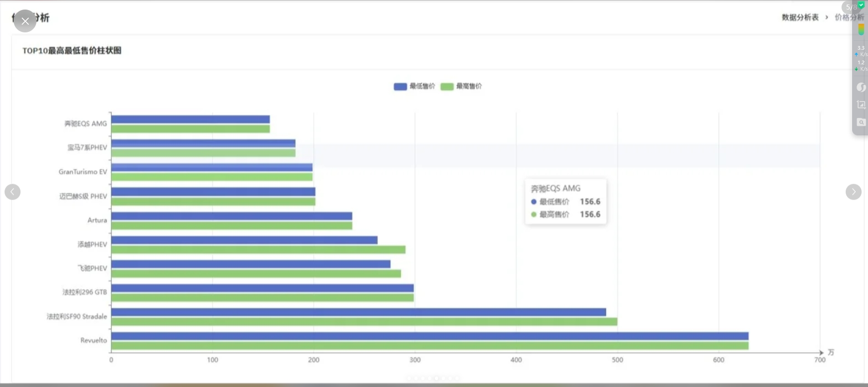Image resolution: width=868 pixels, height=387 pixels.
Task: Click the green bar for 飞驰PHEV
Action: pyautogui.click(x=256, y=273)
